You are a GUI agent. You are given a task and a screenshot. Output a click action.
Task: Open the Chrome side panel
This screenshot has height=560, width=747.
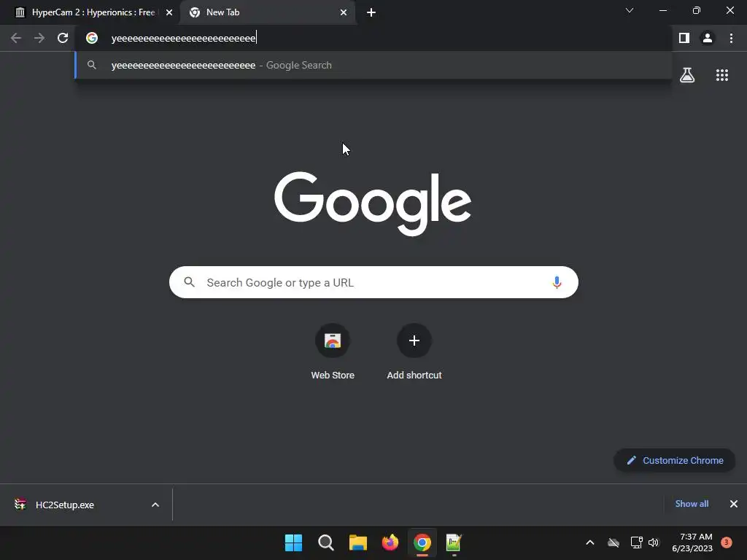(684, 38)
